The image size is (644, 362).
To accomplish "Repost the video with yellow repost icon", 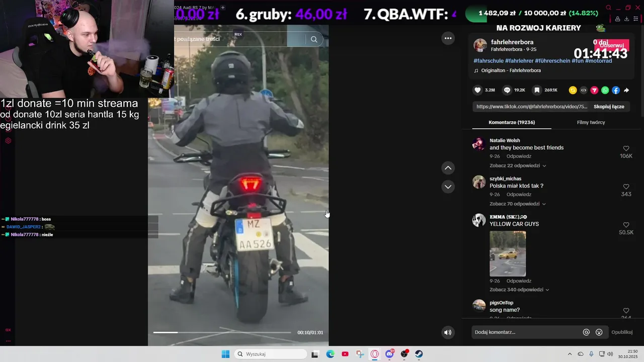I will (x=573, y=90).
